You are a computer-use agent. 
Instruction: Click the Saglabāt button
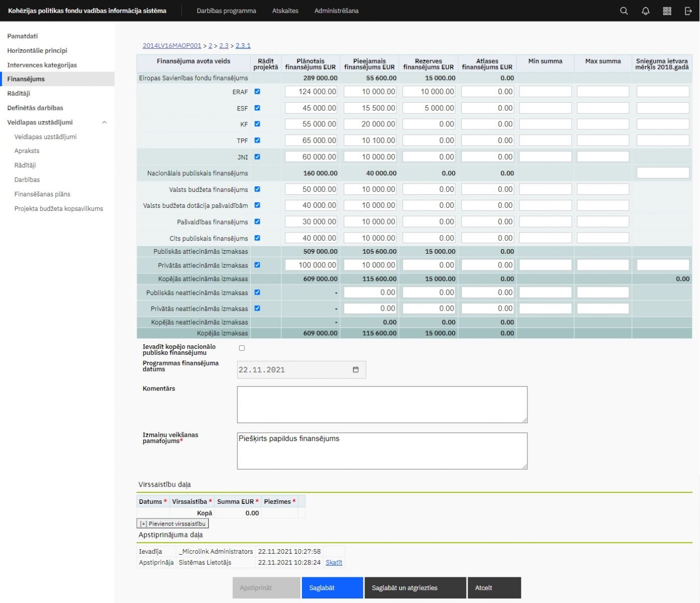tap(332, 587)
